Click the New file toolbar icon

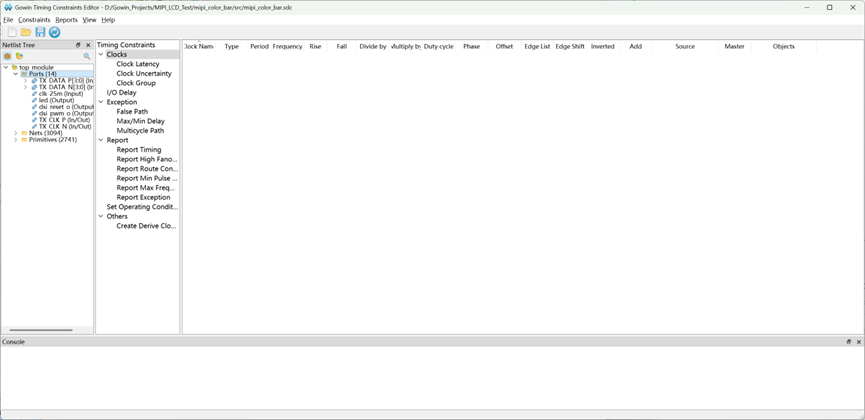tap(12, 33)
